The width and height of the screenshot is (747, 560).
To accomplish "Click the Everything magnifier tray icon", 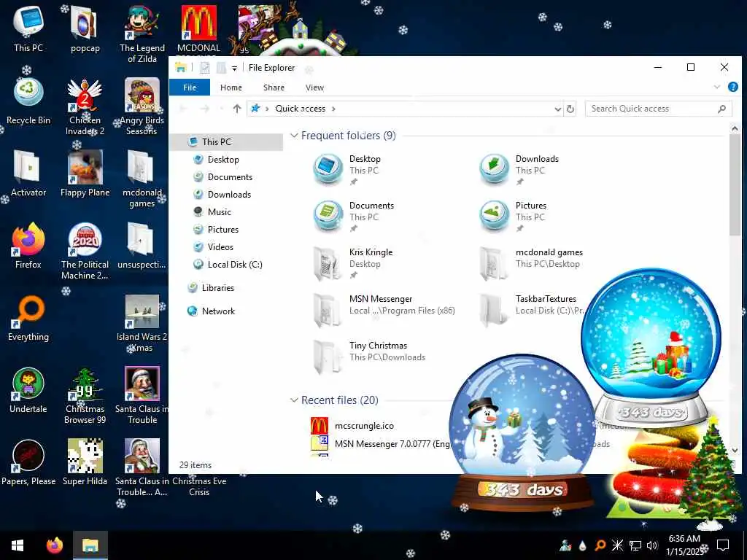I will click(600, 545).
